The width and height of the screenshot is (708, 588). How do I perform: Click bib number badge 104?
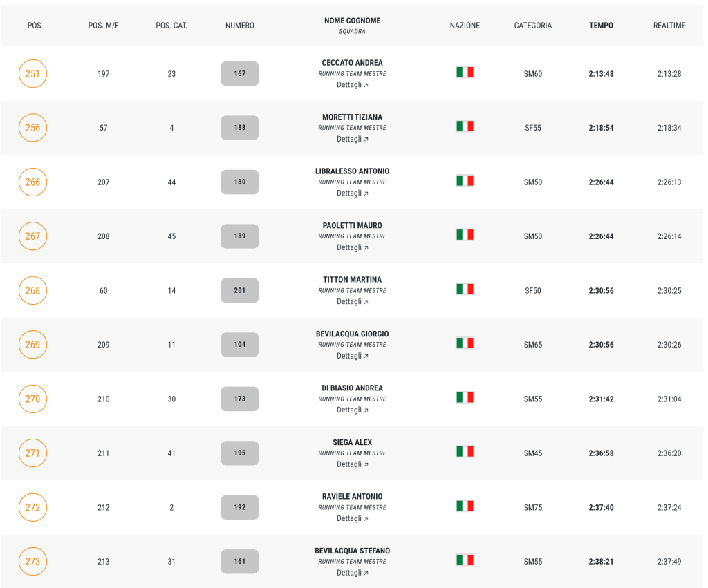pos(239,344)
